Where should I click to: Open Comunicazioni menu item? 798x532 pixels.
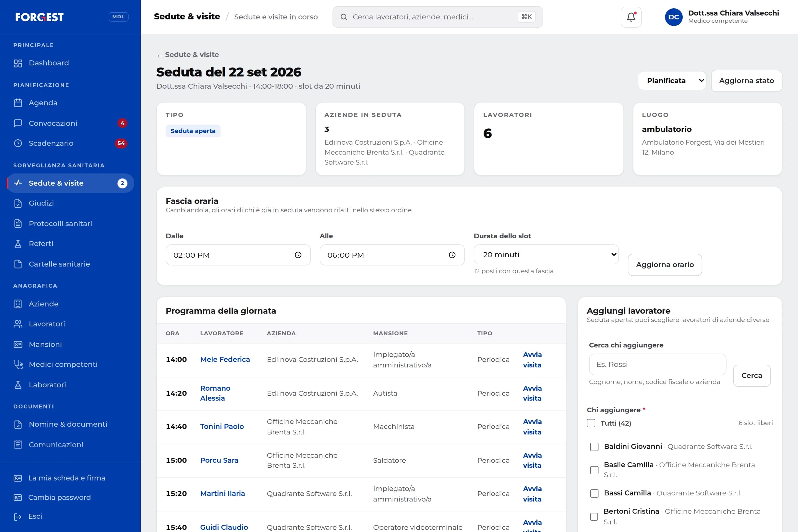70,445
